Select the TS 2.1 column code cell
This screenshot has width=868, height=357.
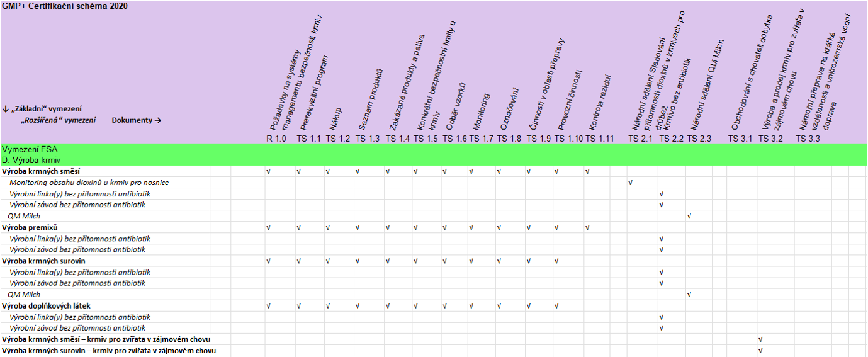[x=643, y=138]
